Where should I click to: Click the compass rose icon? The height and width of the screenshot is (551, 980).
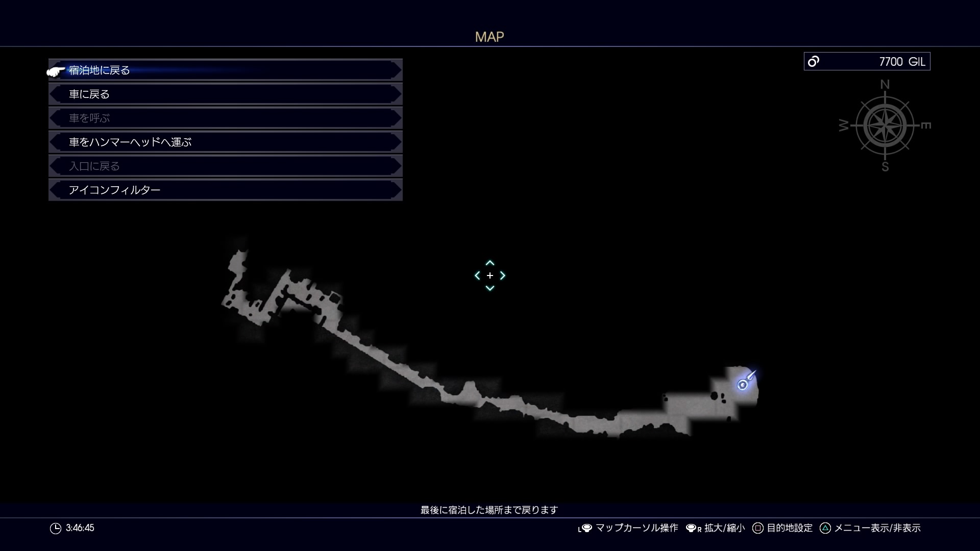[885, 126]
